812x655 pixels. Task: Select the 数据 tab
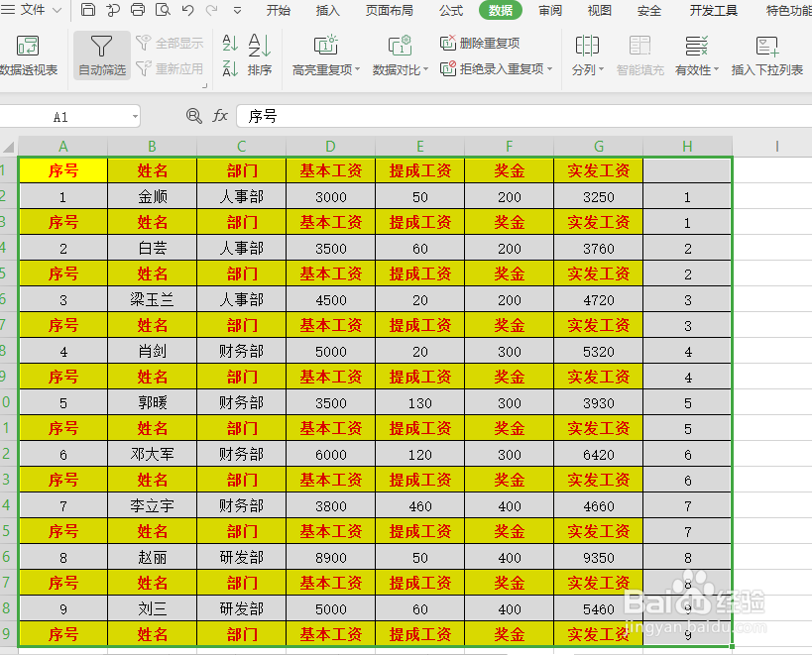pyautogui.click(x=501, y=10)
